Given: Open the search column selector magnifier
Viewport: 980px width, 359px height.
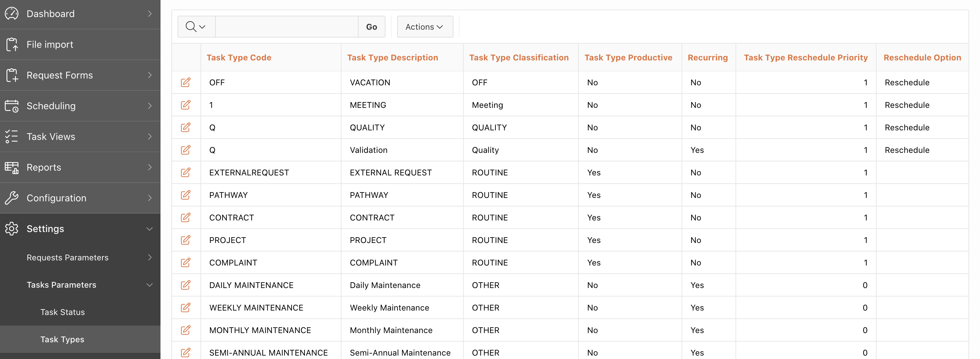Looking at the screenshot, I should tap(196, 27).
